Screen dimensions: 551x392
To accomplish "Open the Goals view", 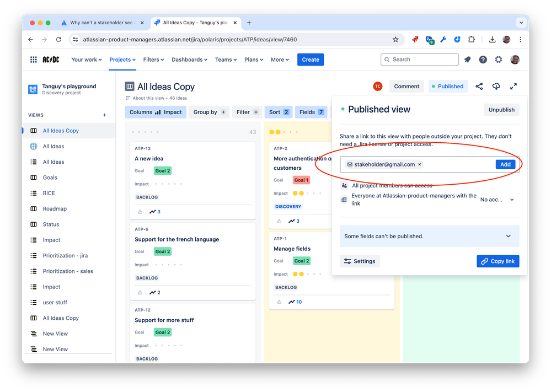I will (x=69, y=178).
